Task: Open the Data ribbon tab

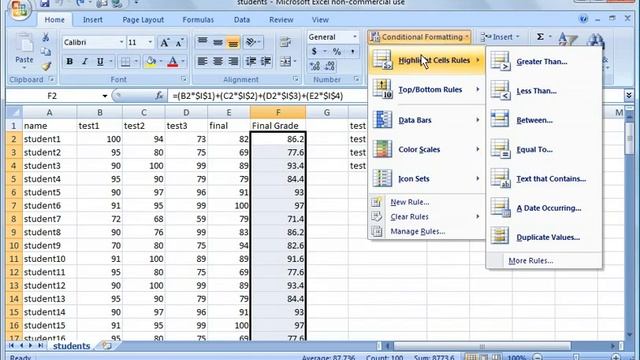Action: click(x=242, y=20)
